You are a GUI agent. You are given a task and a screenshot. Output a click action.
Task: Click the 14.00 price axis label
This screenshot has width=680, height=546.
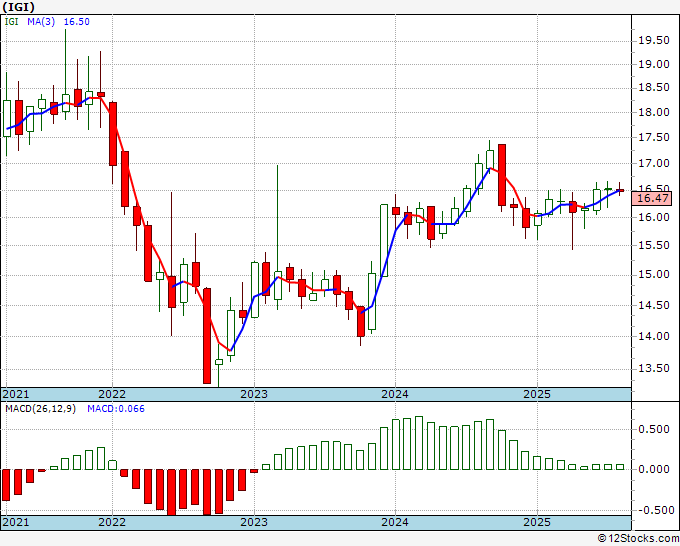pos(654,336)
